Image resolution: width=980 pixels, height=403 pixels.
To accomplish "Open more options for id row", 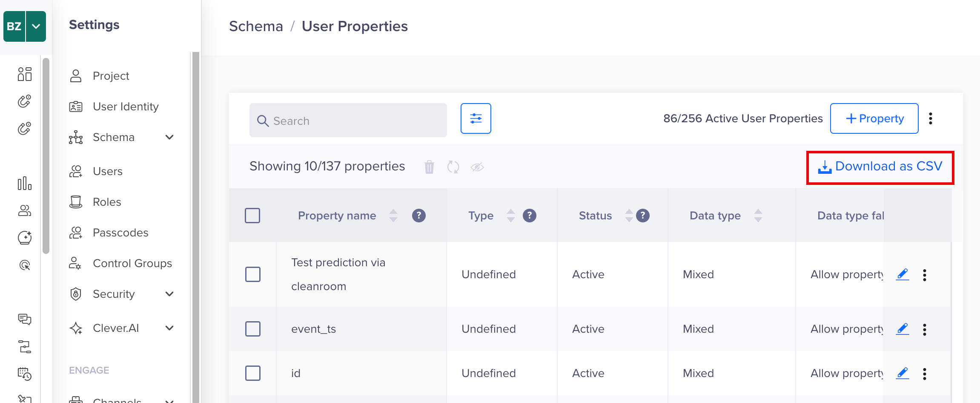I will pyautogui.click(x=925, y=374).
